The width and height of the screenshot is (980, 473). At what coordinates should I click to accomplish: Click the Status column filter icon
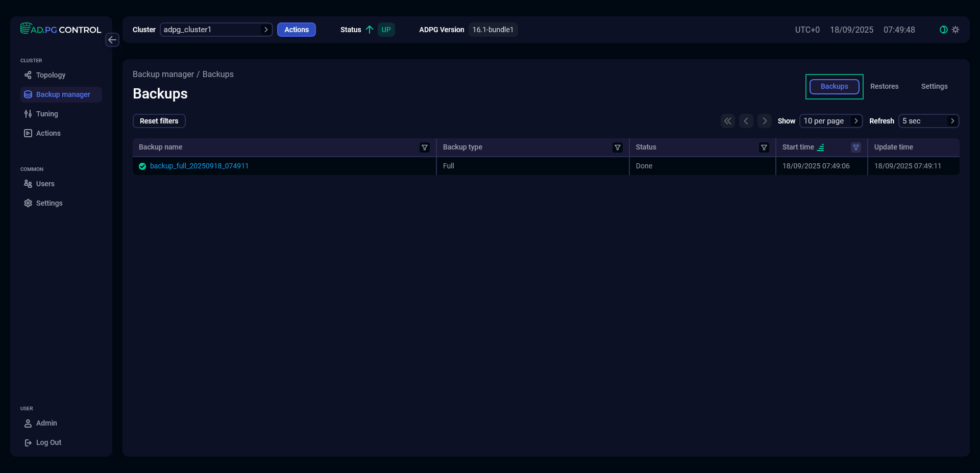click(x=764, y=147)
